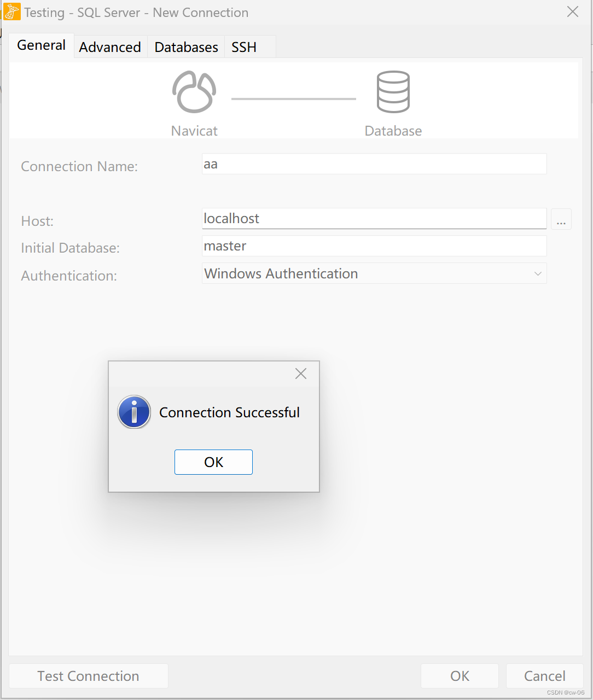Open the Advanced tab
Viewport: 593px width, 700px height.
pos(110,47)
